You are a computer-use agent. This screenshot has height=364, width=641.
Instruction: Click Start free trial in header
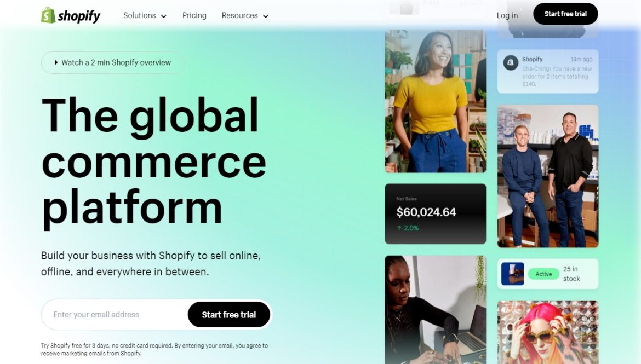click(x=565, y=14)
